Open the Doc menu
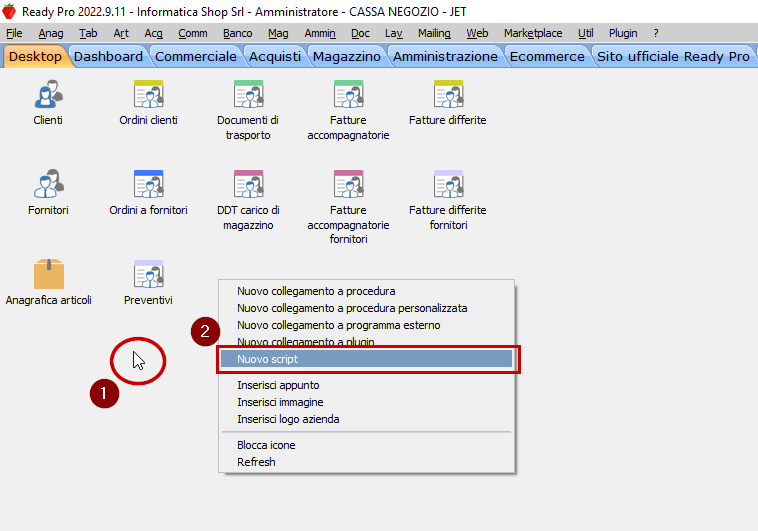Viewport: 758px width, 531px height. pyautogui.click(x=360, y=33)
